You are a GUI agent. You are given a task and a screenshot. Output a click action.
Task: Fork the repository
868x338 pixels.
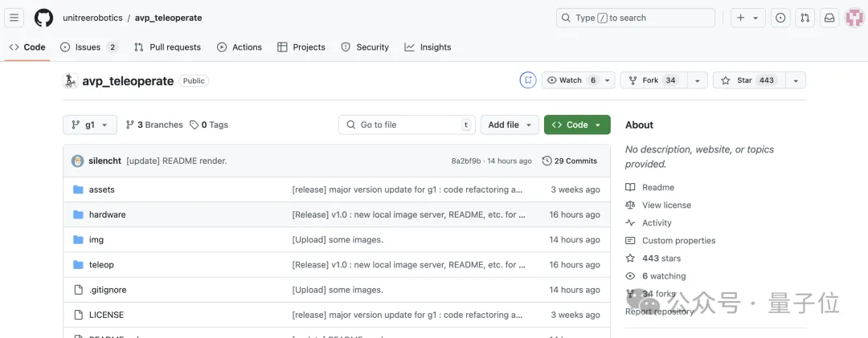click(653, 80)
